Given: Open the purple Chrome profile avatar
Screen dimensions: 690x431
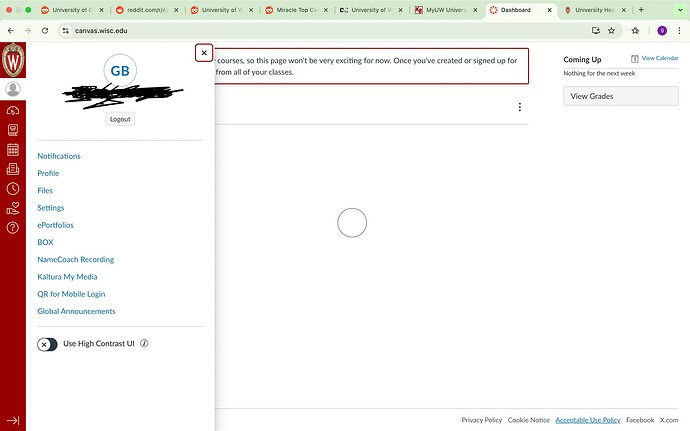Looking at the screenshot, I should click(x=662, y=30).
